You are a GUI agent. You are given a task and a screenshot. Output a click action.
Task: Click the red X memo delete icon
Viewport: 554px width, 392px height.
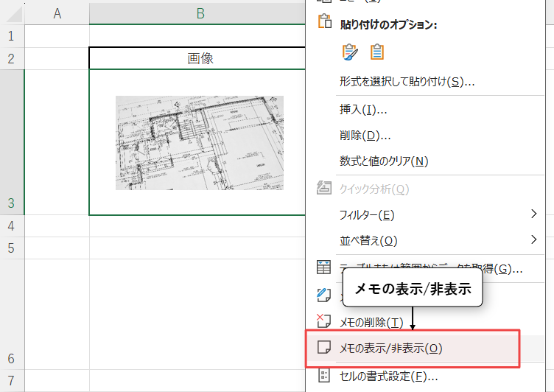pos(324,321)
